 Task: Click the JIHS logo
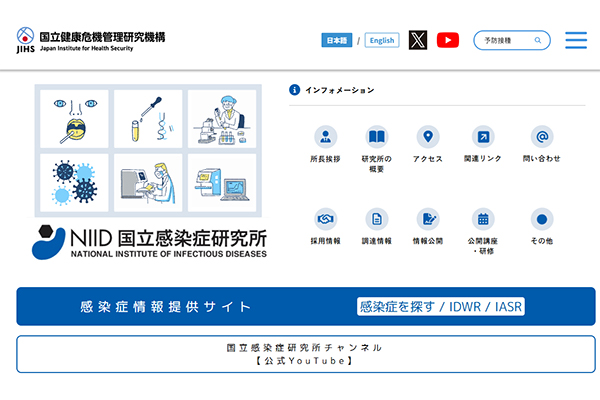[x=25, y=40]
